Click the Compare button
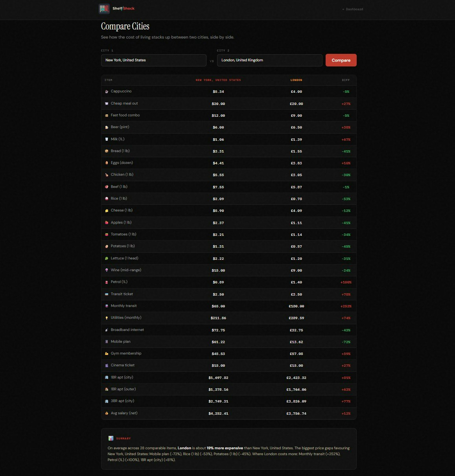Image resolution: width=455 pixels, height=476 pixels. pos(341,60)
